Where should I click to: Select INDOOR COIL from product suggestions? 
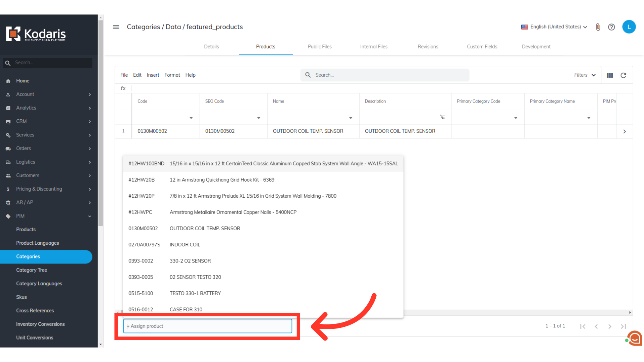pos(185,245)
